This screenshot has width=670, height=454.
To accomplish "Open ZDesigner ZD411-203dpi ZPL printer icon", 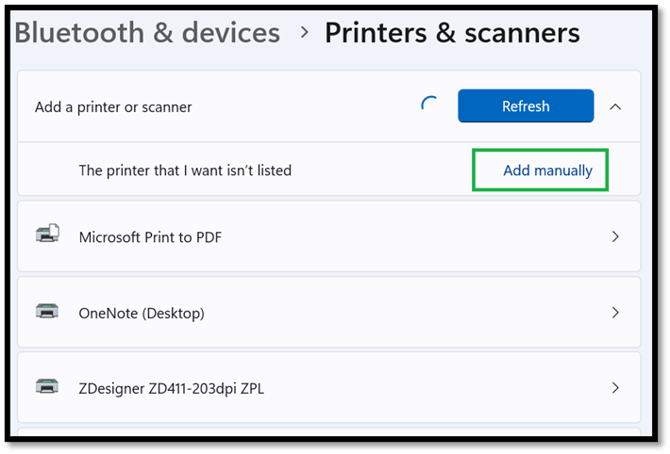I will coord(47,386).
